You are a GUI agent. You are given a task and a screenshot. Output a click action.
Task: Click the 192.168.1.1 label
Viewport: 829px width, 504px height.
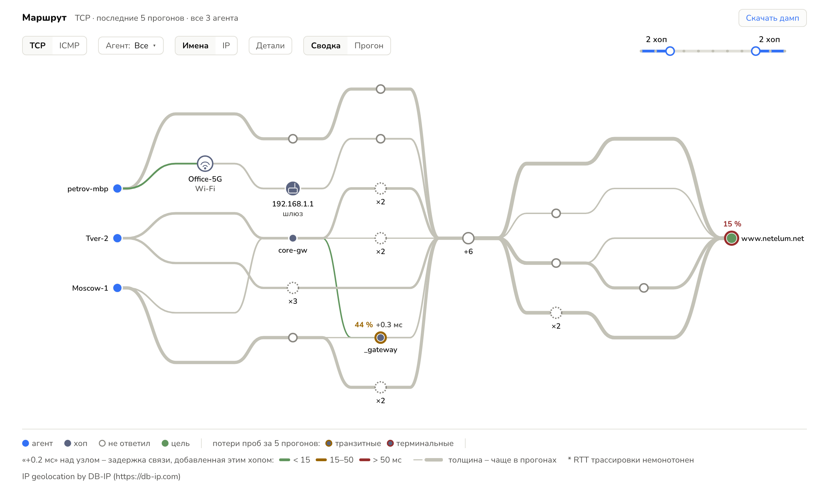pyautogui.click(x=293, y=204)
